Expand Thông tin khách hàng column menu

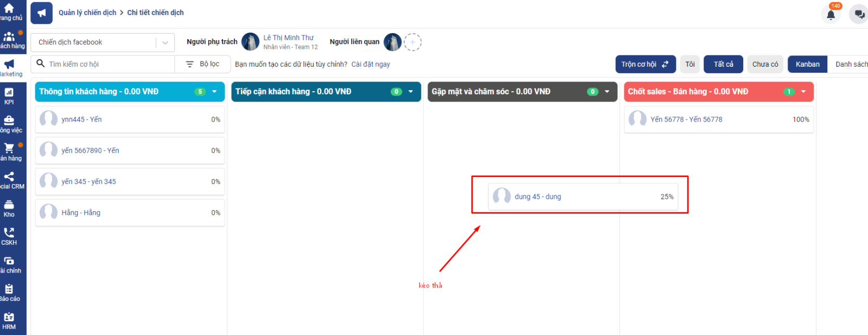point(214,92)
